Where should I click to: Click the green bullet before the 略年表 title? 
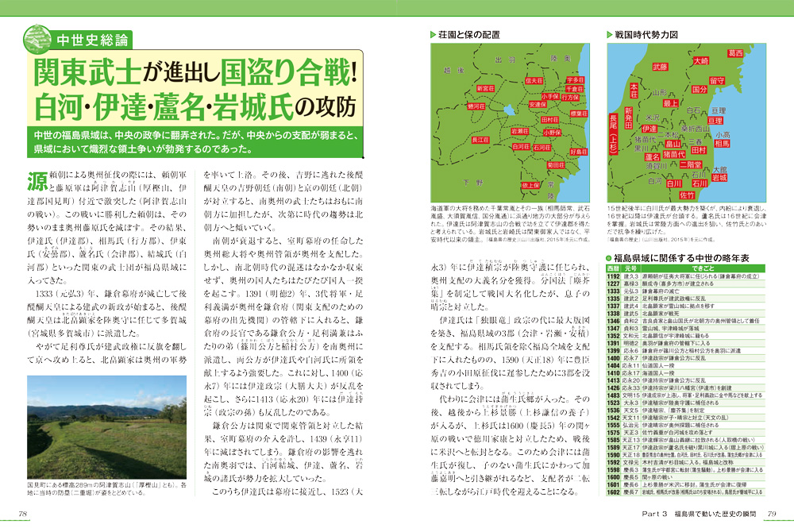[609, 258]
